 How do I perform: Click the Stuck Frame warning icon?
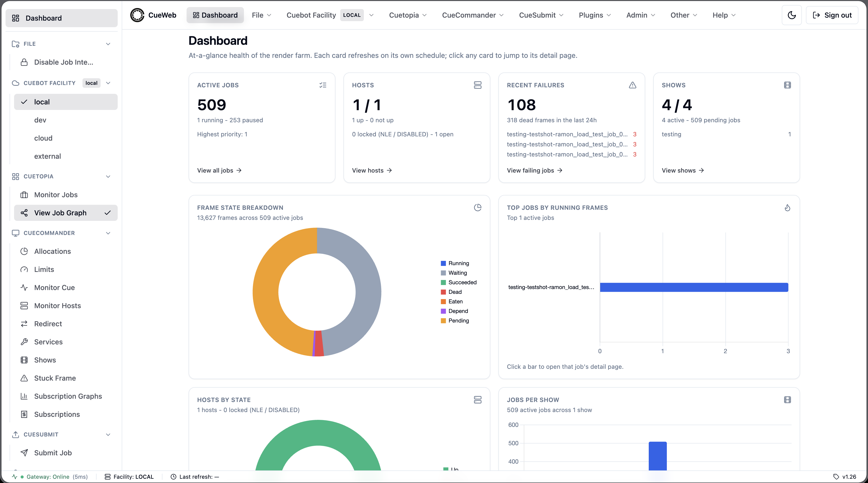pos(24,378)
